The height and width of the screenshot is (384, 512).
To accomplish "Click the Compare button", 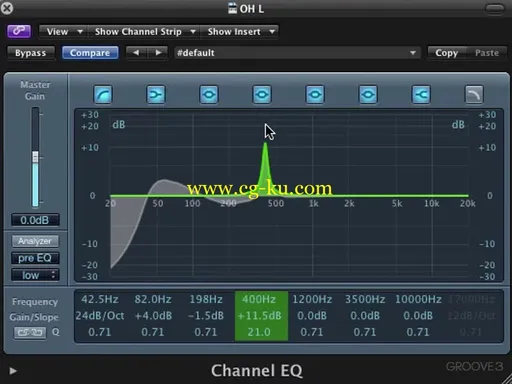I will [x=90, y=53].
